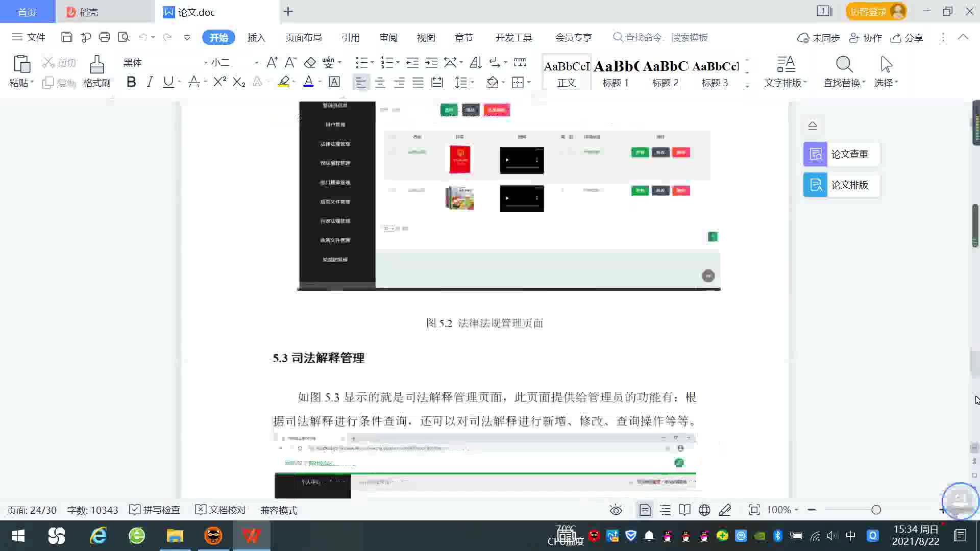Open the 引用 ribbon tab
This screenshot has height=551, width=980.
350,37
